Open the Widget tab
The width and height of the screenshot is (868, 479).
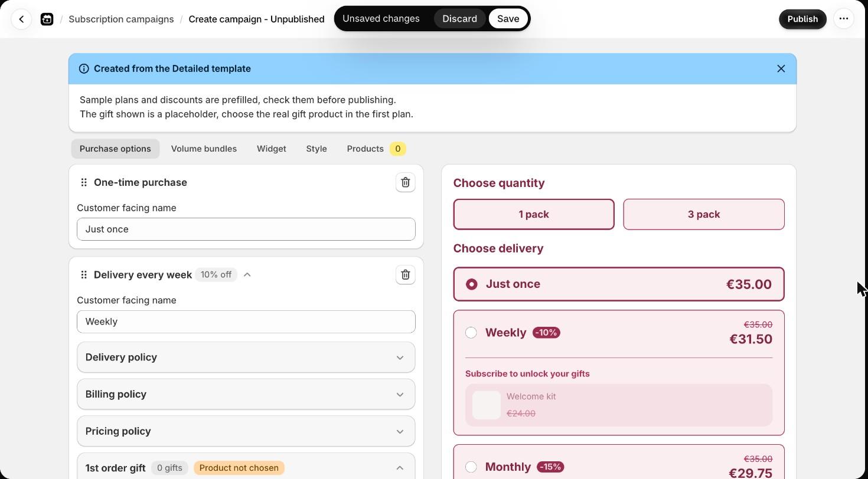272,149
